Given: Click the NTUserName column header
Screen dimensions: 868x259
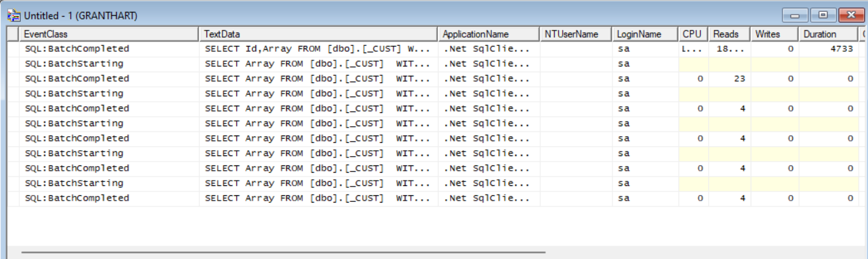Looking at the screenshot, I should tap(576, 34).
